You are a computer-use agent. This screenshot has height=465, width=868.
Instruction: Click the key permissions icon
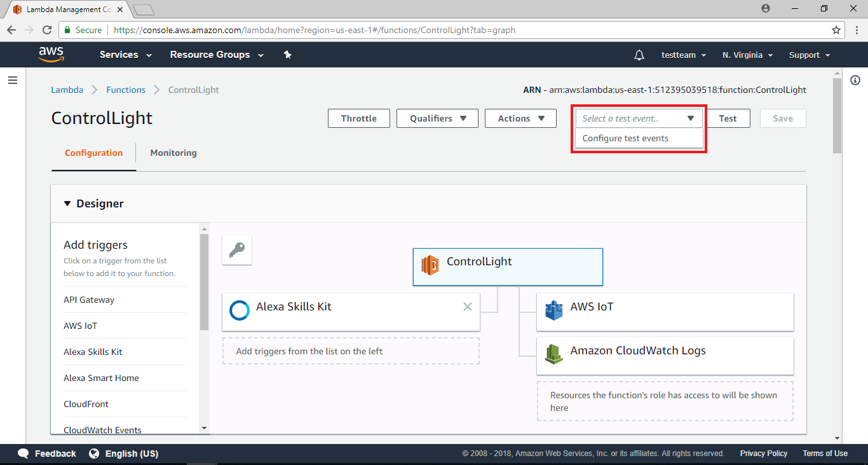click(x=237, y=250)
